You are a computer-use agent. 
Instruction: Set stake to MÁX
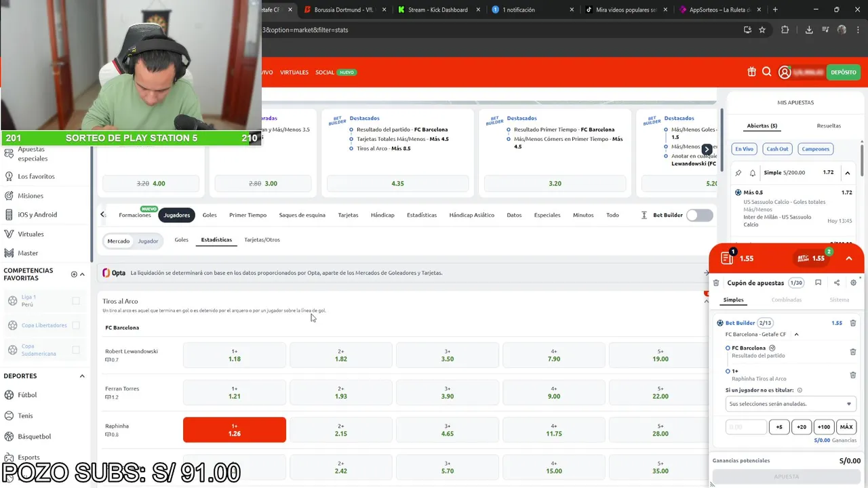tap(846, 427)
